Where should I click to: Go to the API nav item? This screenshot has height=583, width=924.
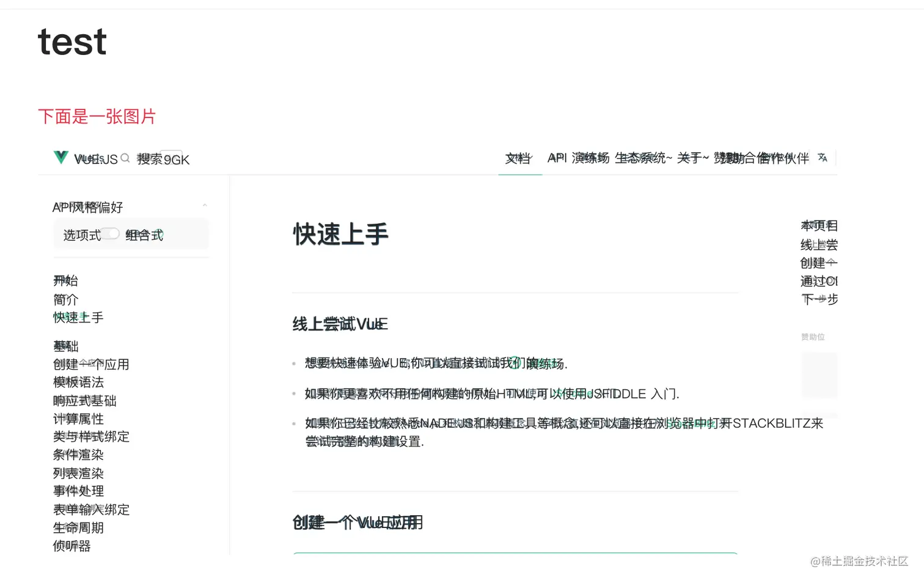(557, 158)
